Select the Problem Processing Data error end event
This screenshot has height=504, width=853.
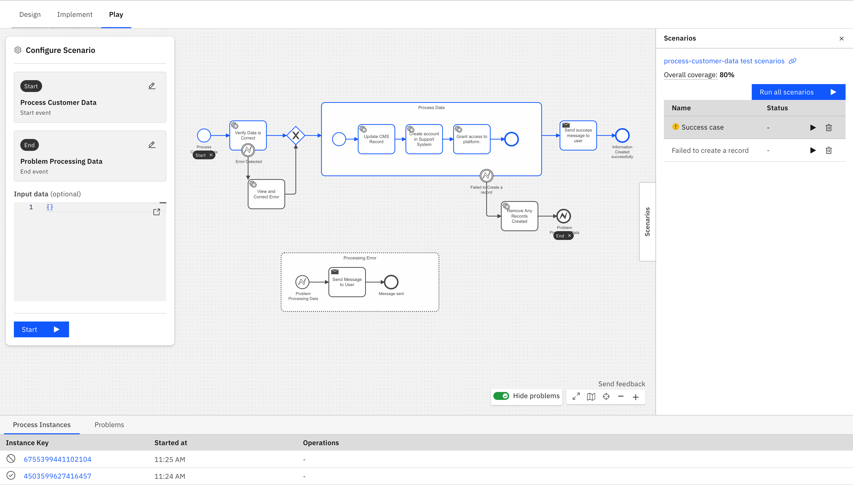click(563, 216)
